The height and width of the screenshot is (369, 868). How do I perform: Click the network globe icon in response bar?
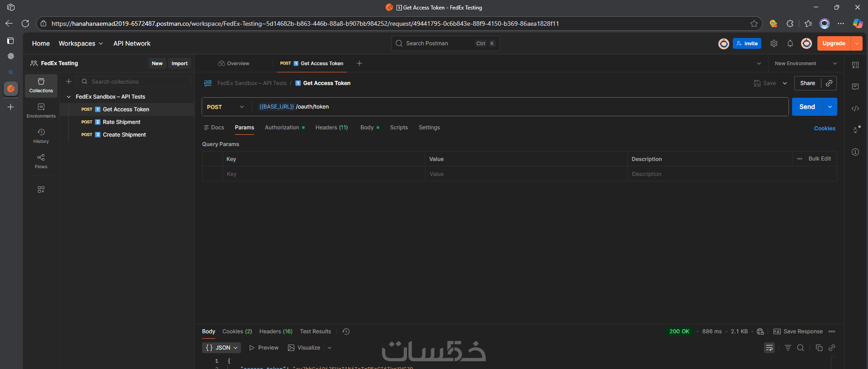click(760, 331)
